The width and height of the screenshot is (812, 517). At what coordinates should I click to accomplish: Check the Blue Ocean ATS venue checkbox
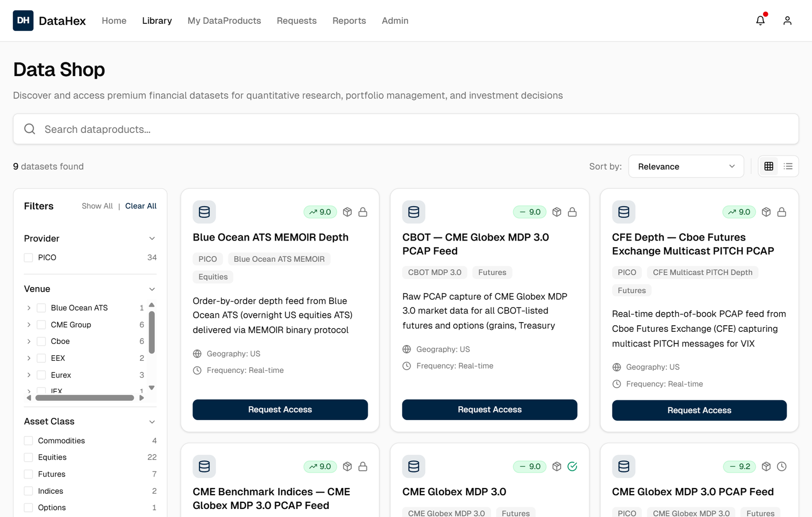pos(42,308)
